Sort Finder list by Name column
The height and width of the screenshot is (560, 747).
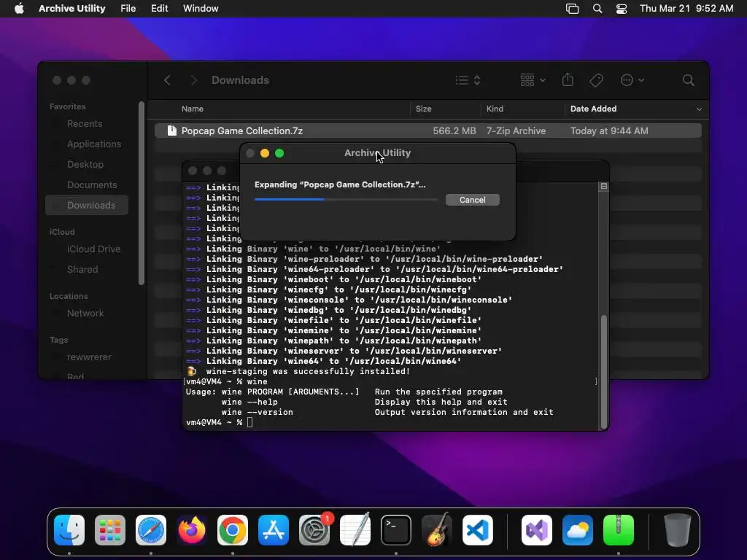click(193, 109)
